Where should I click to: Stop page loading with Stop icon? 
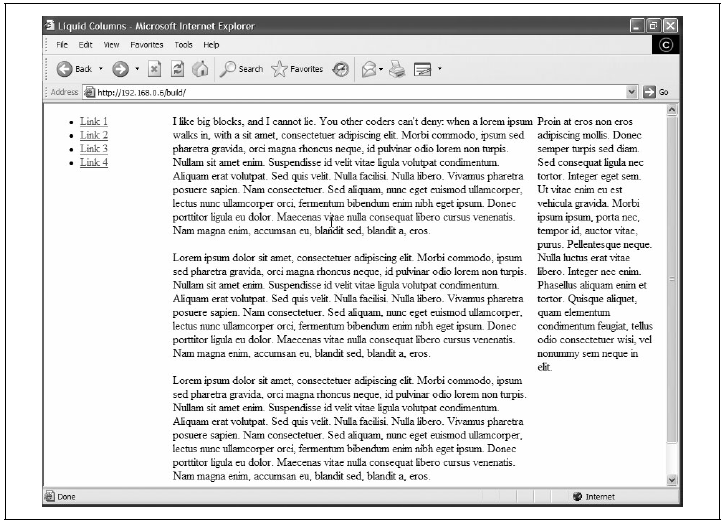[154, 69]
